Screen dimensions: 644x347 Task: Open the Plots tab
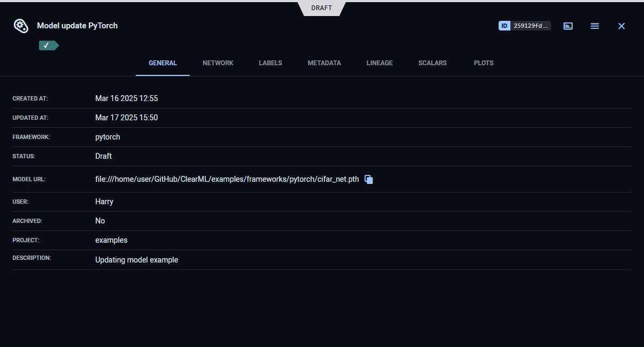tap(484, 63)
